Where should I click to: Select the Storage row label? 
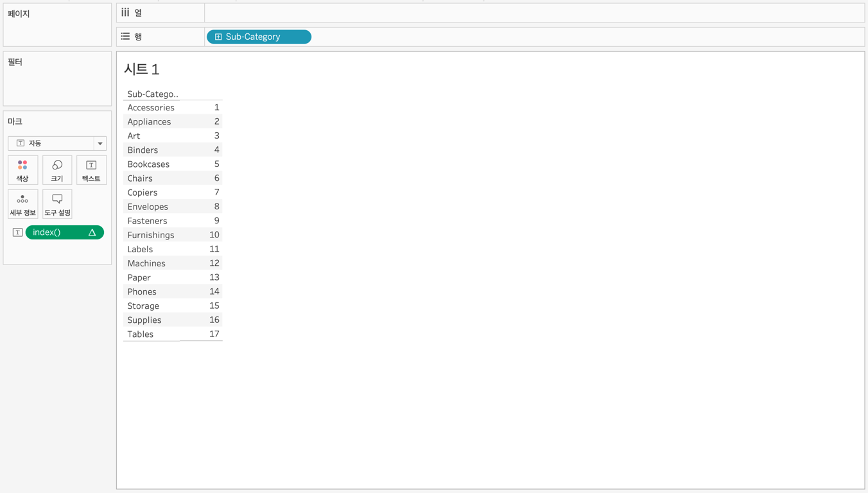pyautogui.click(x=143, y=306)
